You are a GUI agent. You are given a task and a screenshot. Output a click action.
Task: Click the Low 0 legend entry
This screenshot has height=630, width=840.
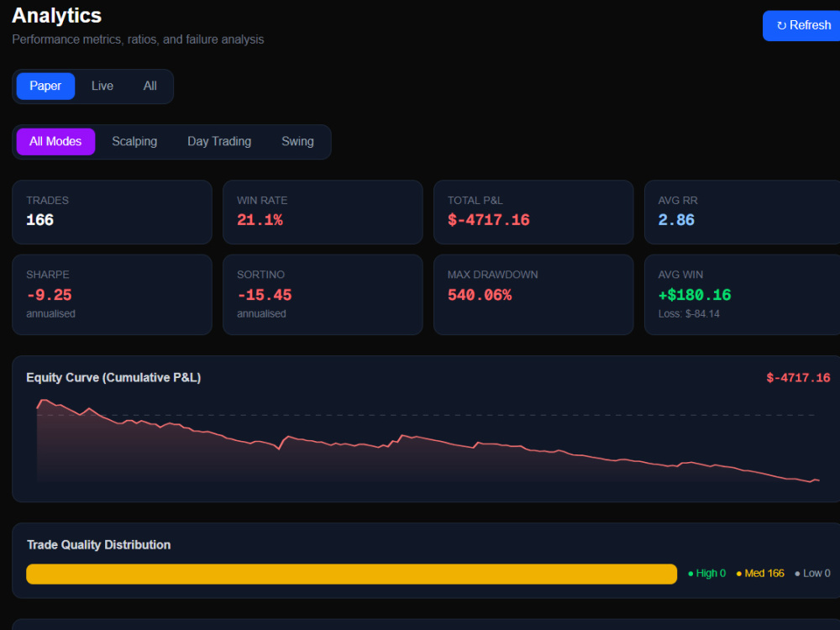click(812, 573)
